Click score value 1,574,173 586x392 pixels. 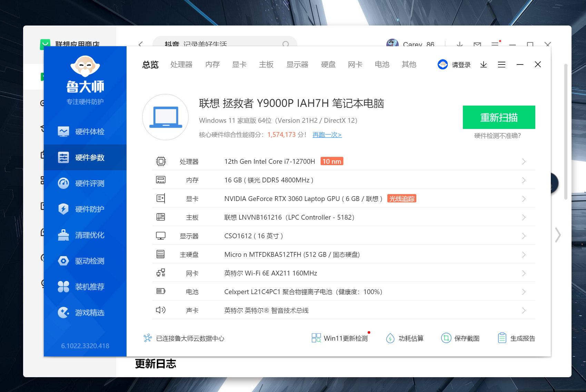click(x=281, y=135)
